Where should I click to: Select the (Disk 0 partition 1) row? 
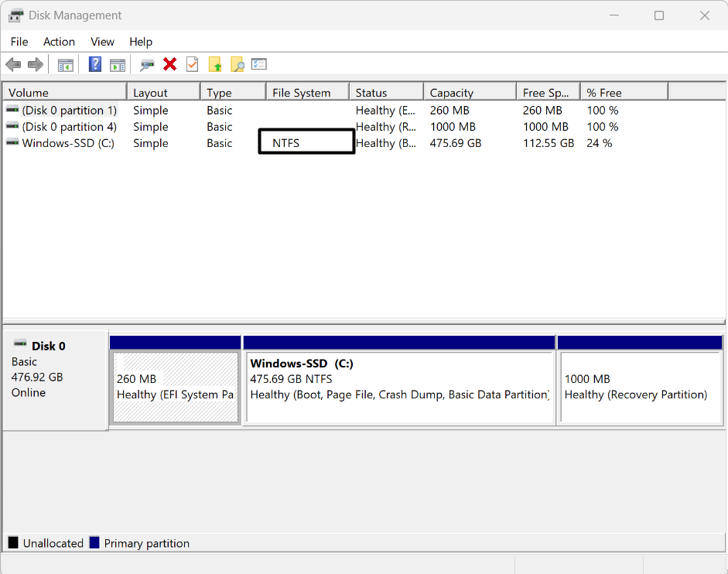click(69, 111)
